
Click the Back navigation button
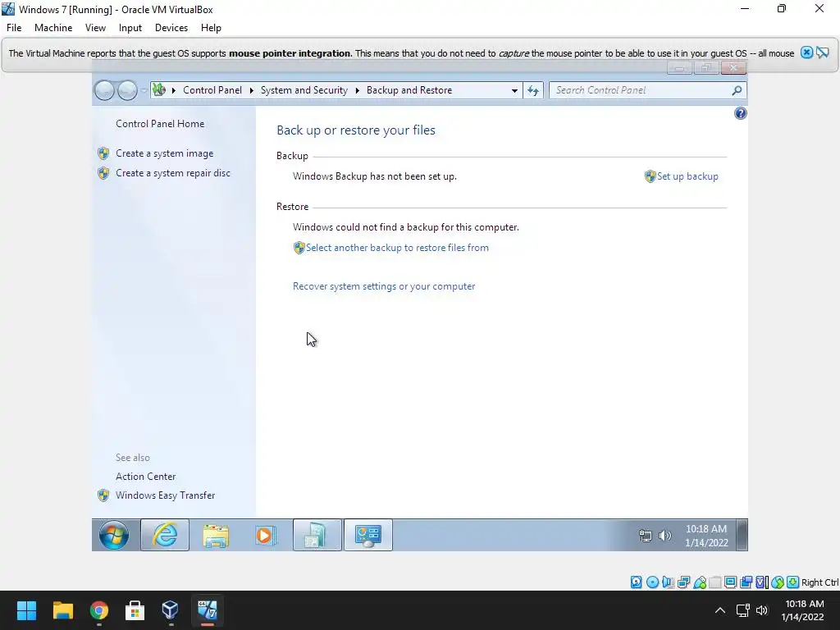point(104,90)
